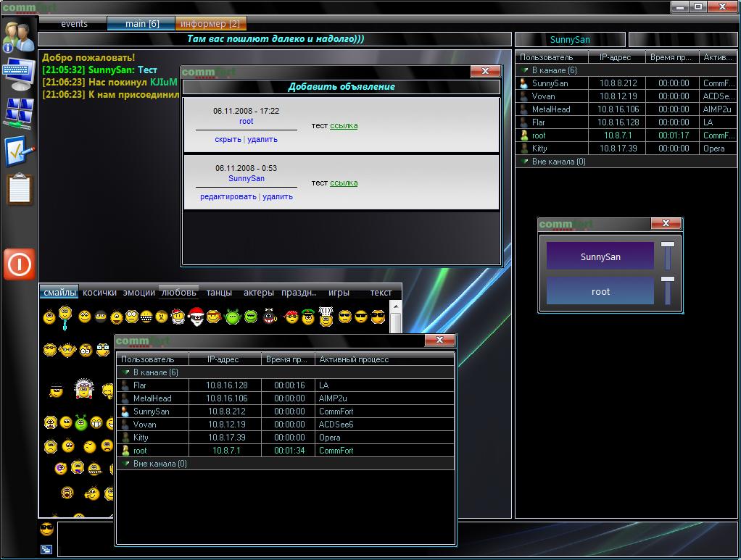Click "удалить" link under root's announcement

coord(262,139)
